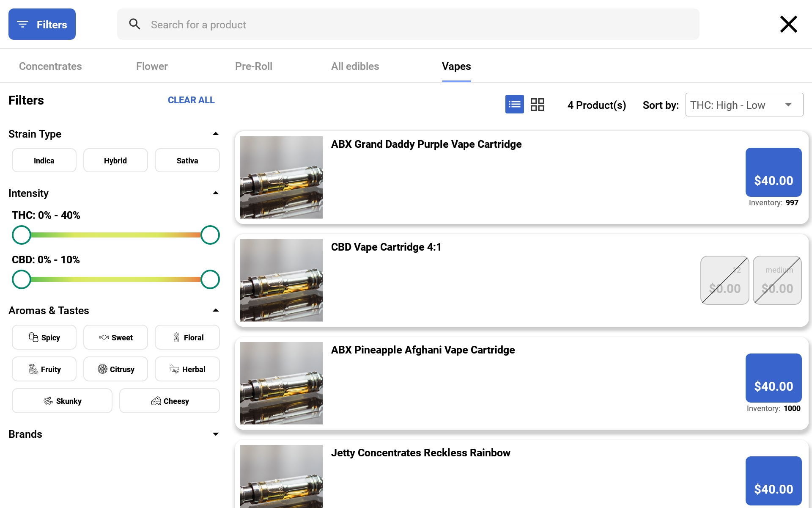Image resolution: width=812 pixels, height=508 pixels.
Task: Select the Skunky aroma filter
Action: 62,401
